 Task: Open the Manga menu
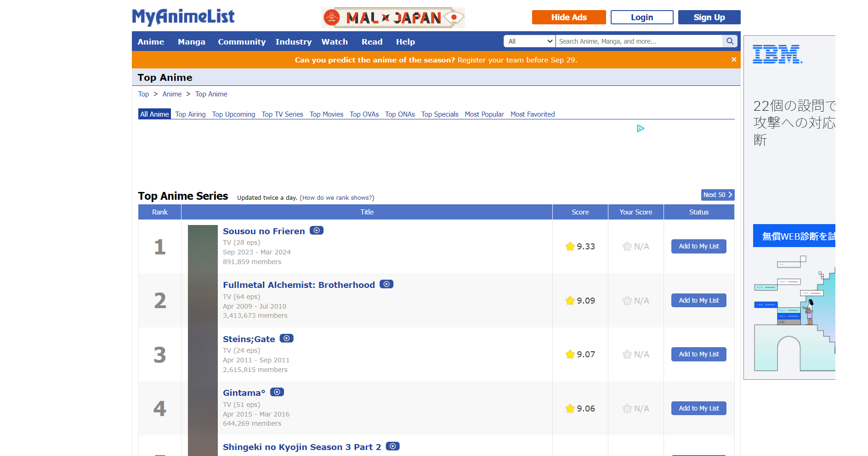pos(192,42)
